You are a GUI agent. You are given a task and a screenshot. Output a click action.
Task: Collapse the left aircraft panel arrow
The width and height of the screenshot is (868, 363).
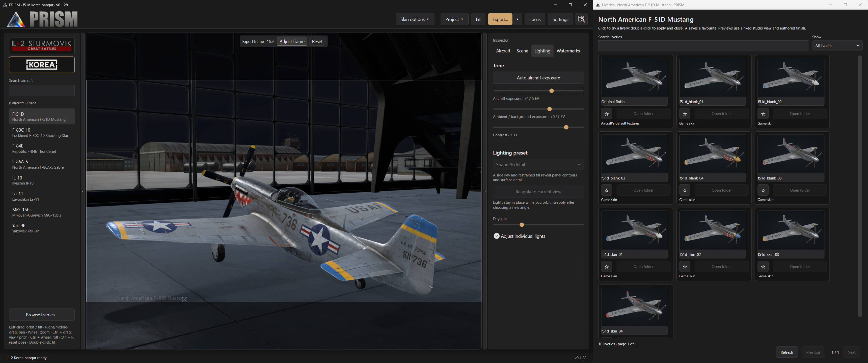point(83,192)
